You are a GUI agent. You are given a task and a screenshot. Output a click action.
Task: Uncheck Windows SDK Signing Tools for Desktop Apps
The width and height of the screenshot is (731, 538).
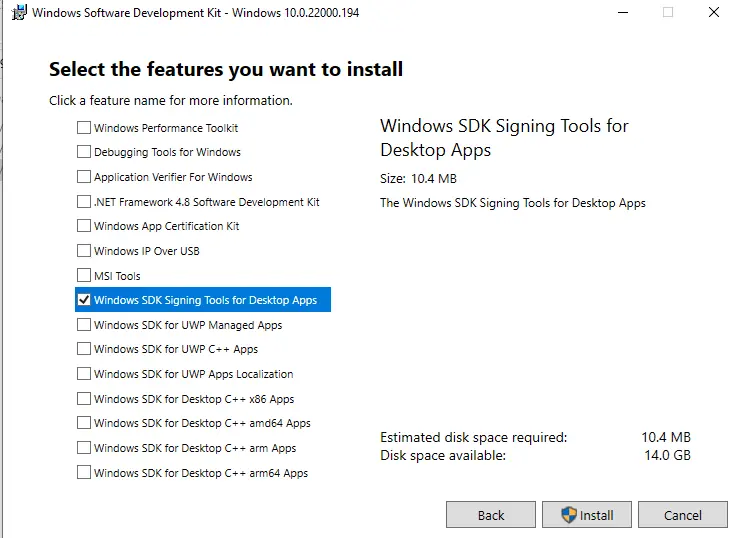click(84, 300)
